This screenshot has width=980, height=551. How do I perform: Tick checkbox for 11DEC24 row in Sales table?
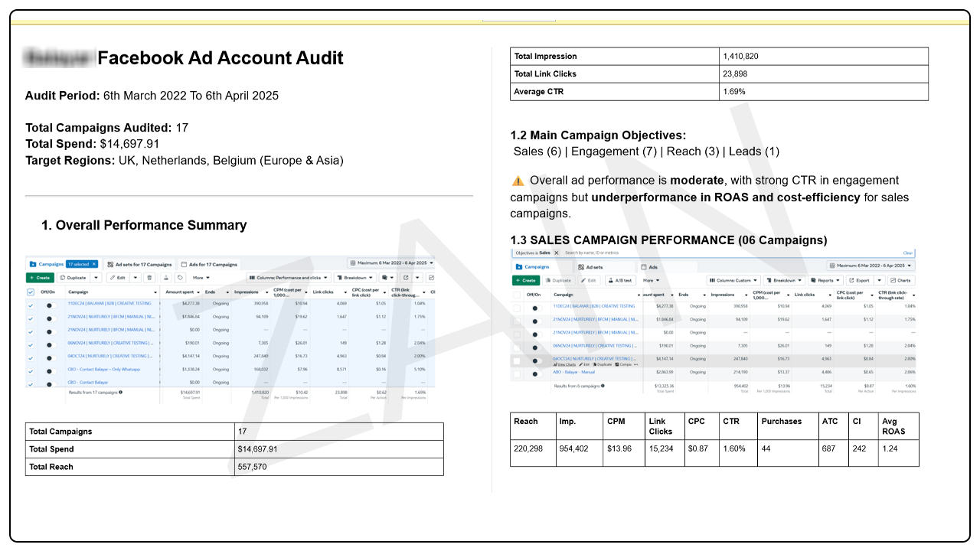click(516, 308)
